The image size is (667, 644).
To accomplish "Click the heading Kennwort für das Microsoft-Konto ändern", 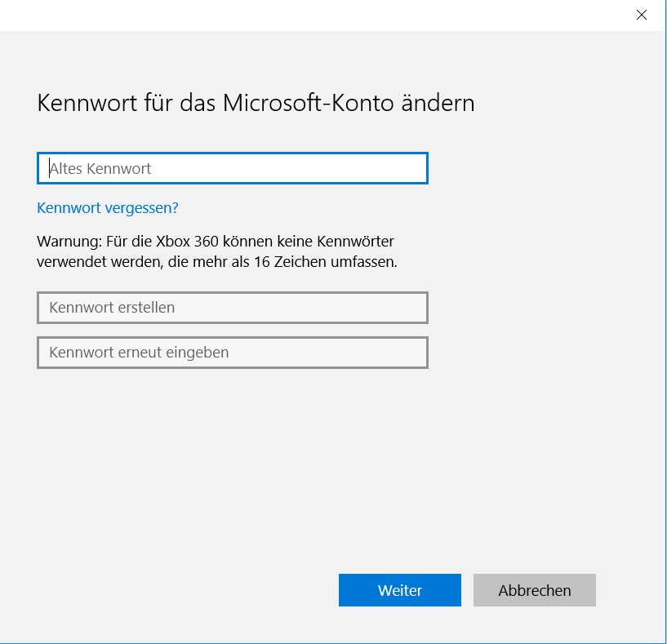I will [256, 103].
